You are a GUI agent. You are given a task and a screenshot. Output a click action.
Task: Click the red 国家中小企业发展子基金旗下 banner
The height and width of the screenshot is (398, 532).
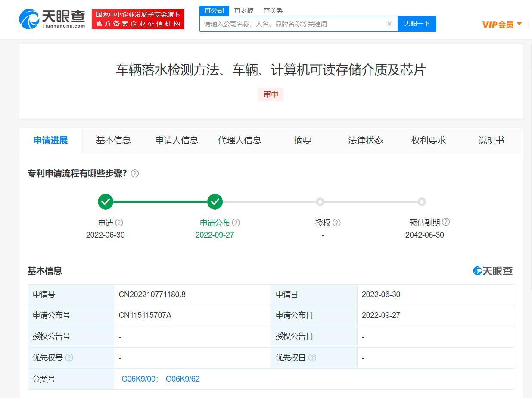[x=138, y=19]
